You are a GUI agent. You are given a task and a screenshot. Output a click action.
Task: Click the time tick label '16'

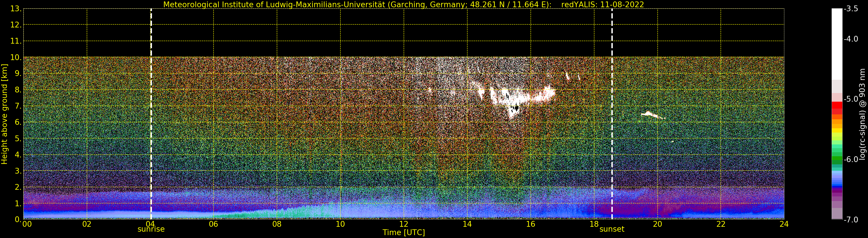[x=531, y=224]
